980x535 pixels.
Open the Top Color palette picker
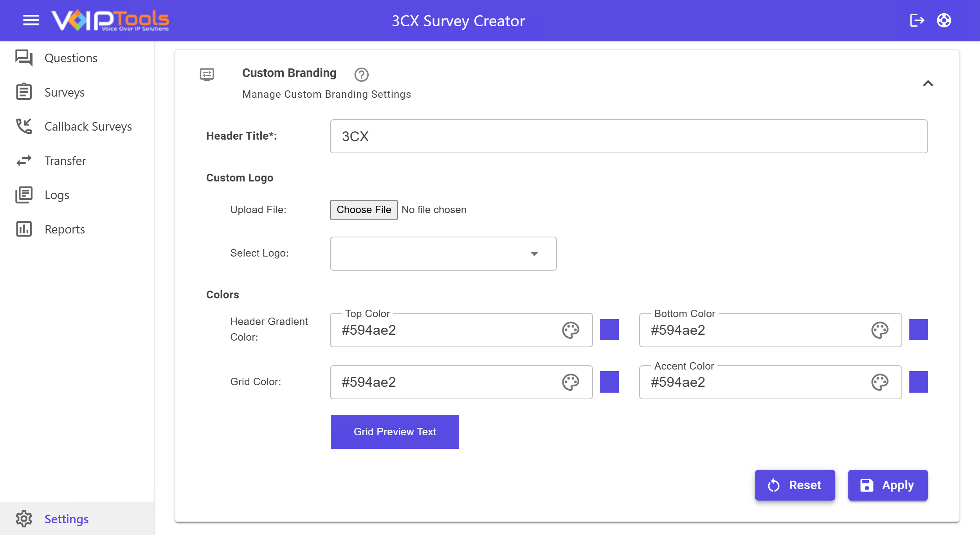[571, 330]
